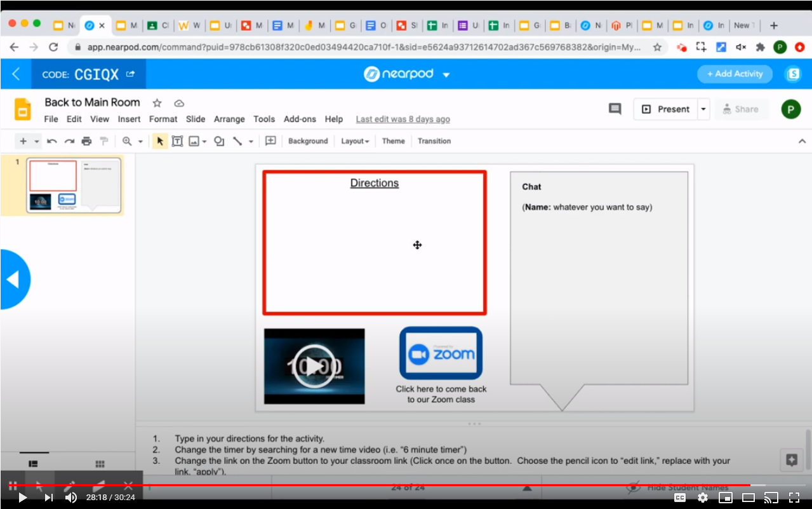This screenshot has width=812, height=509.
Task: Click the cloud save status icon
Action: point(179,103)
